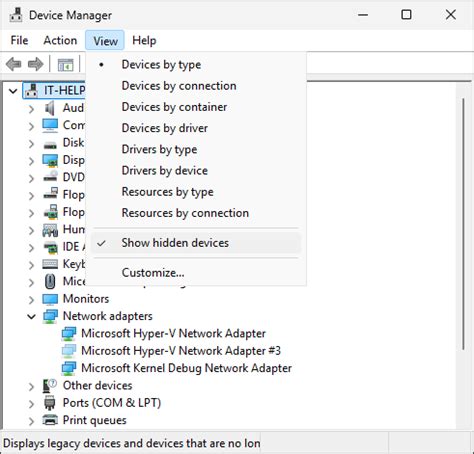This screenshot has width=474, height=454.
Task: Open the Action menu
Action: tap(60, 40)
